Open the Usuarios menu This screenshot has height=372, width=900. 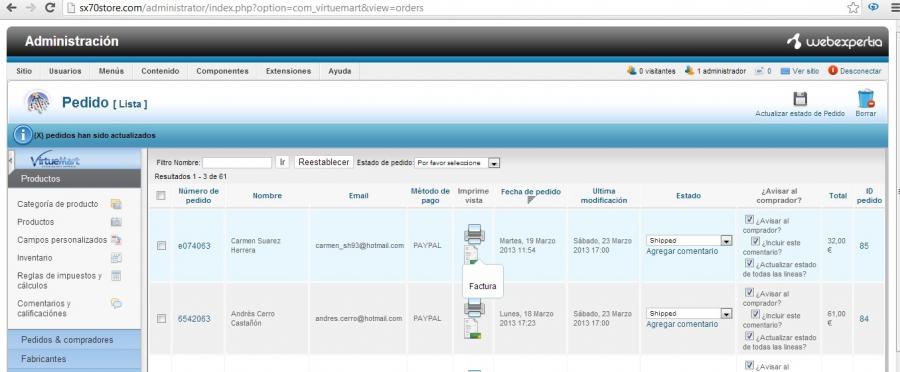pos(65,71)
